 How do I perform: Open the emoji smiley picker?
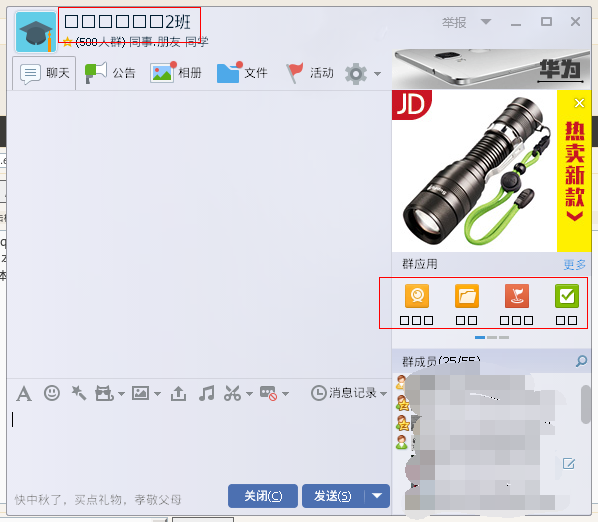click(52, 393)
